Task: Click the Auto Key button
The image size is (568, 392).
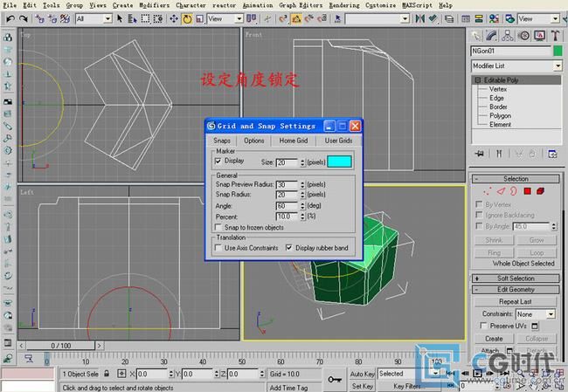Action: (362, 374)
